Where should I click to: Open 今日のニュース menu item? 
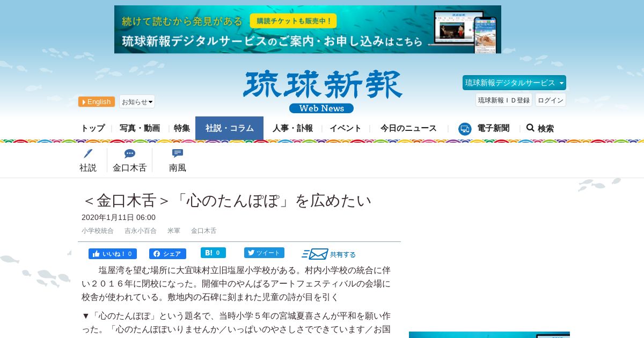pos(408,128)
